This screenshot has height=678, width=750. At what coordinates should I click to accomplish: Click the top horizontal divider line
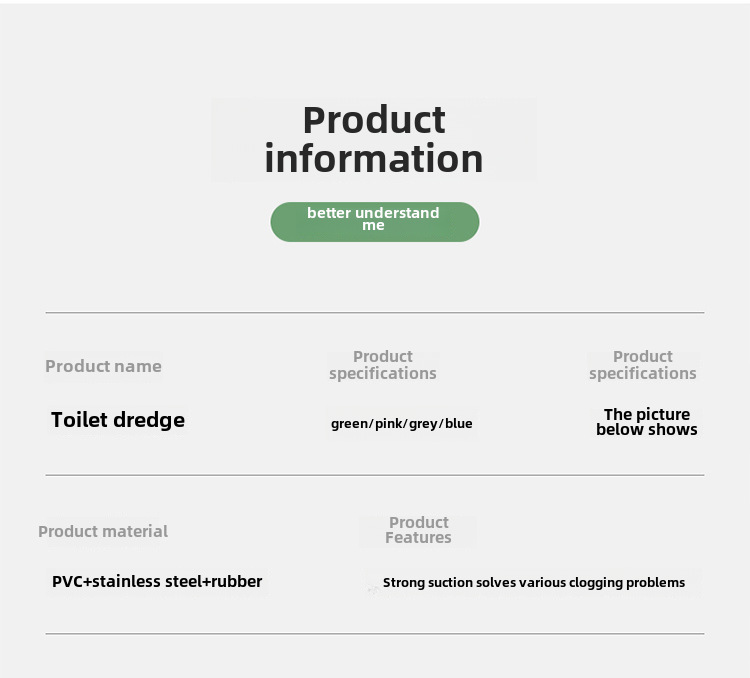point(375,312)
